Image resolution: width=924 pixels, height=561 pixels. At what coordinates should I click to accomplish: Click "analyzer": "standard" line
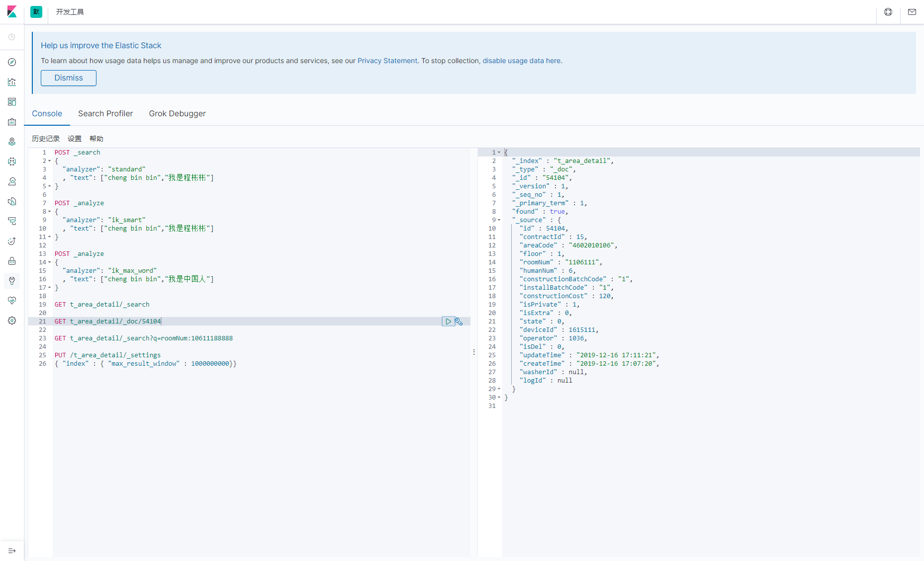point(104,169)
